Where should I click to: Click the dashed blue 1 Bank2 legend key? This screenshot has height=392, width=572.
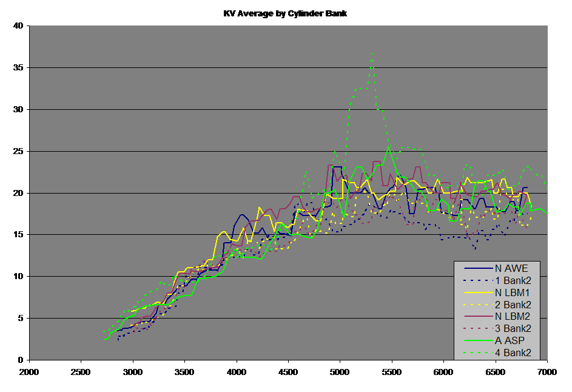pyautogui.click(x=477, y=280)
